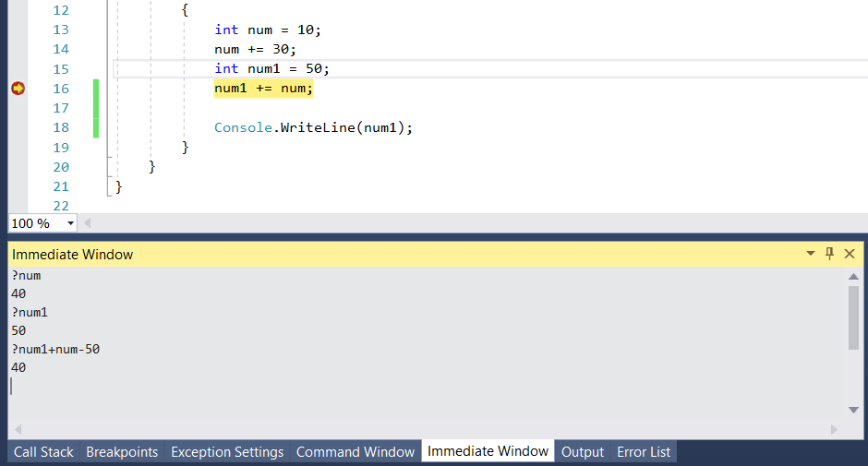The width and height of the screenshot is (868, 466).
Task: Switch to the Call Stack tab
Action: (x=43, y=451)
